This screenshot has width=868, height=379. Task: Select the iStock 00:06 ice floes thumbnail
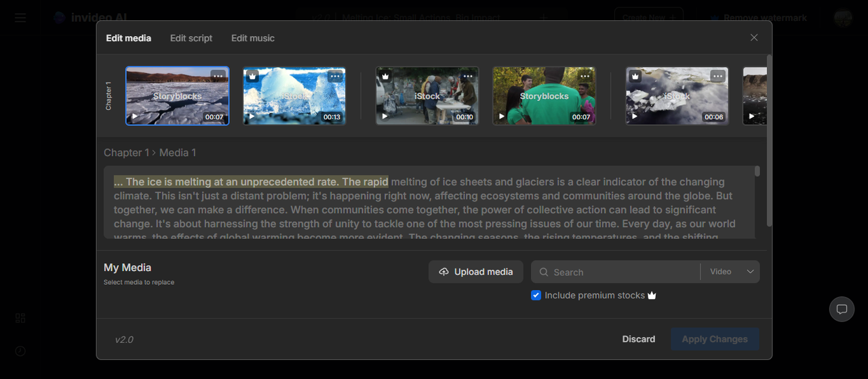677,96
